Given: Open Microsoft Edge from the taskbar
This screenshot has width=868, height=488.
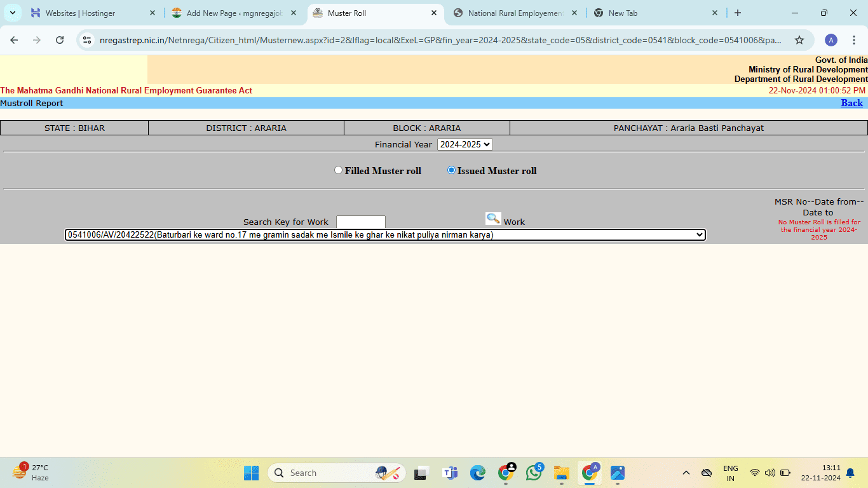Looking at the screenshot, I should point(477,473).
